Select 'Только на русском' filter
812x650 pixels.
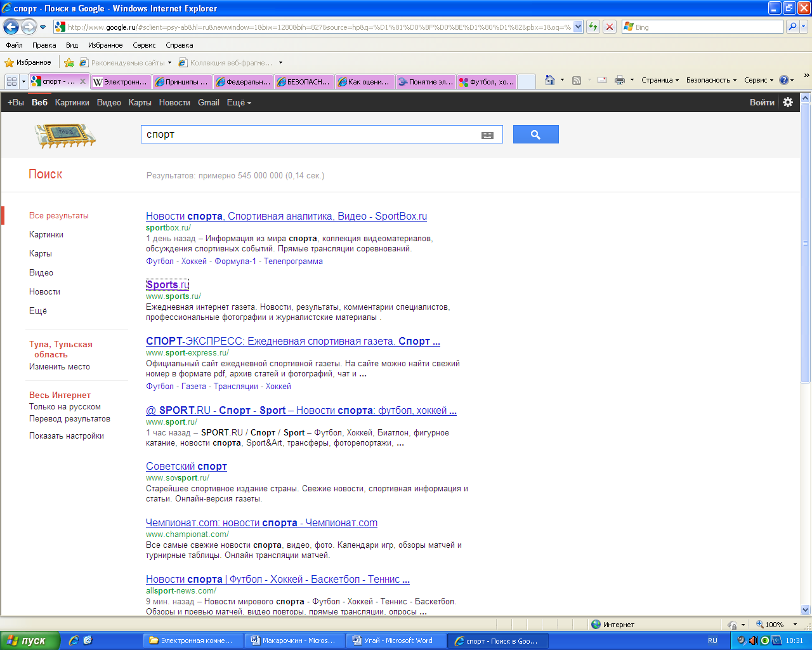pyautogui.click(x=65, y=406)
